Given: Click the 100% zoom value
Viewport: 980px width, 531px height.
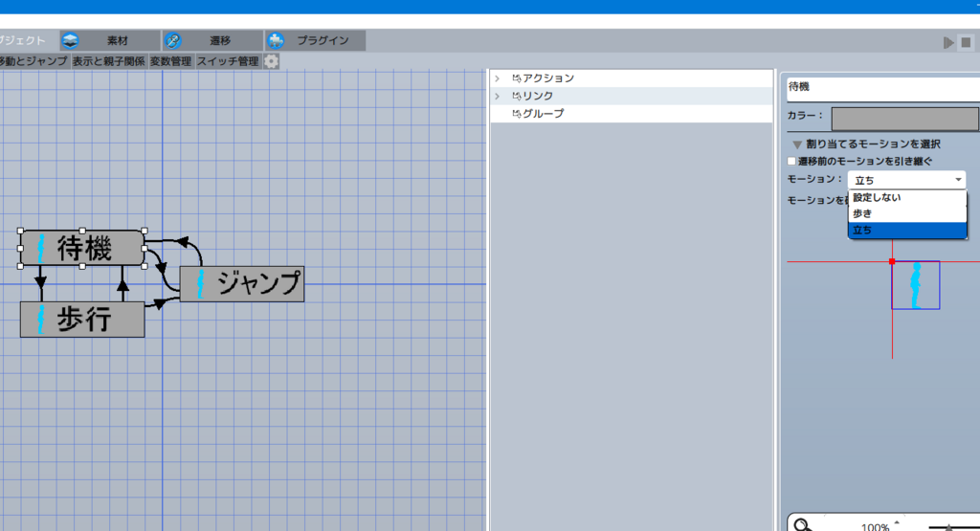Looking at the screenshot, I should (875, 526).
